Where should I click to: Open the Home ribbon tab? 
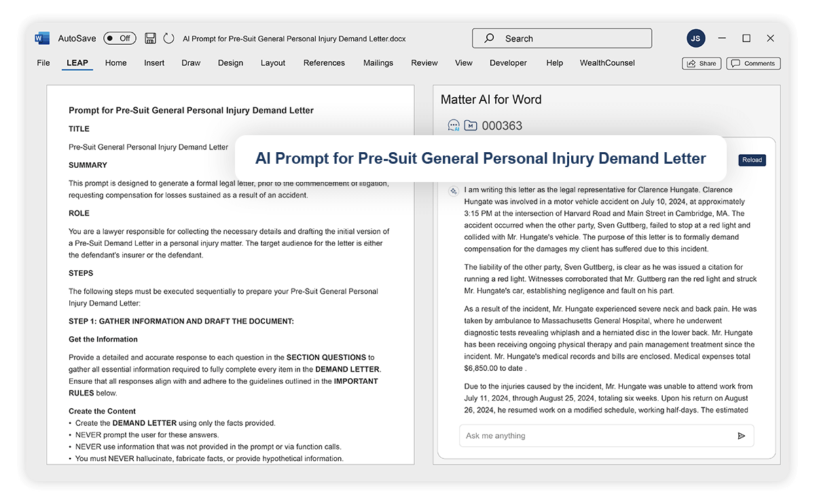(116, 63)
